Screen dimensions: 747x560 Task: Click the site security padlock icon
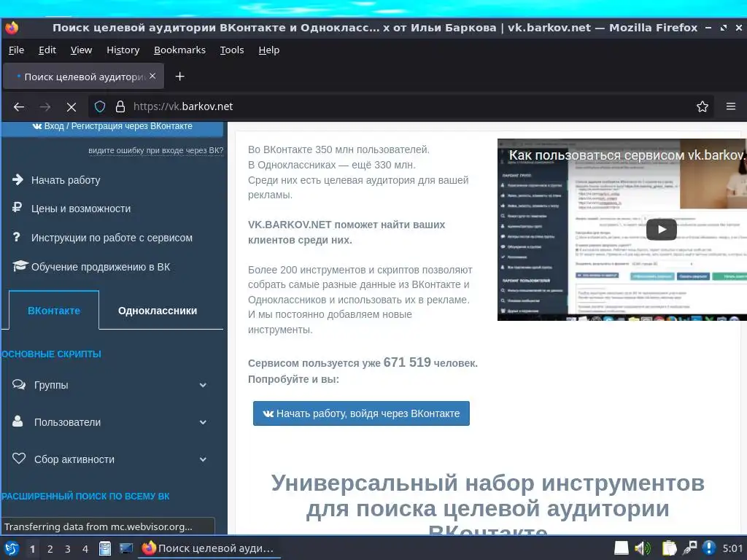pos(120,106)
